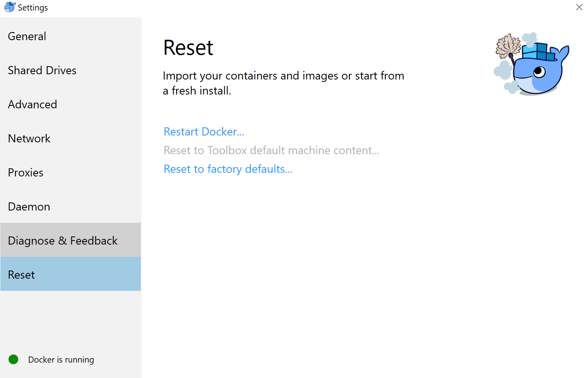Image resolution: width=588 pixels, height=378 pixels.
Task: Open the Proxies settings section
Action: (25, 172)
